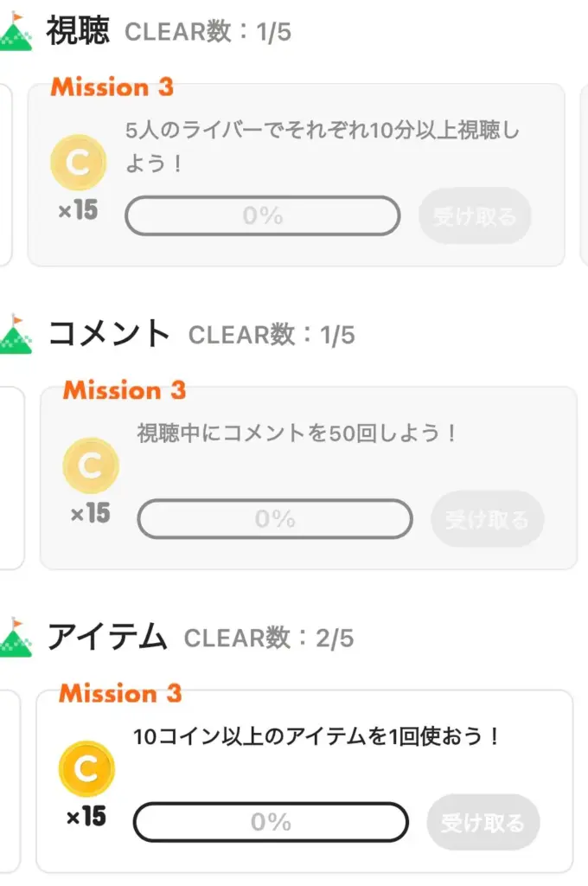Click the CLEAR数：2/5 counter

269,639
